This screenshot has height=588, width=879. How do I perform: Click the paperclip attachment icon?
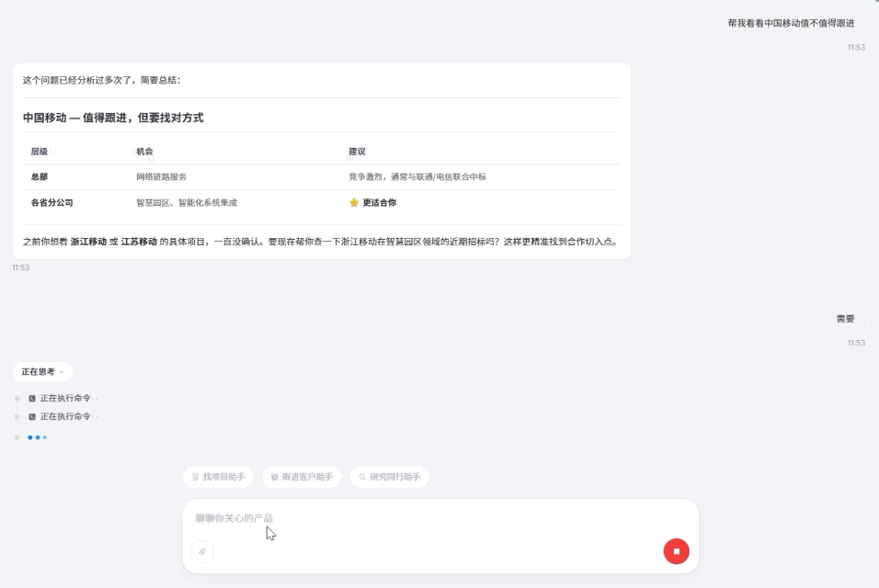(202, 551)
